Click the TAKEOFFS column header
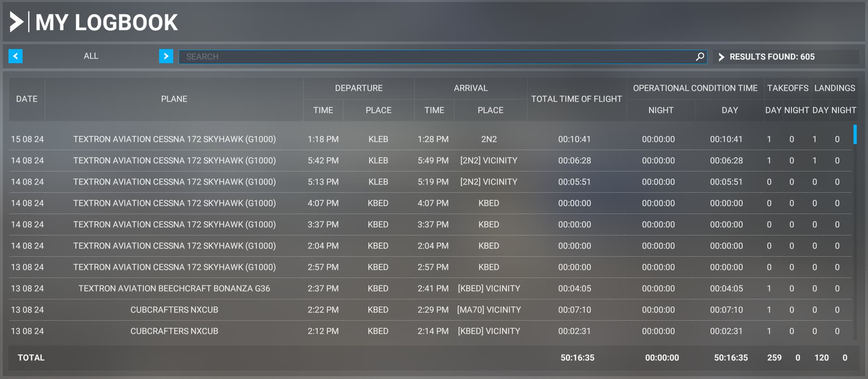 788,88
